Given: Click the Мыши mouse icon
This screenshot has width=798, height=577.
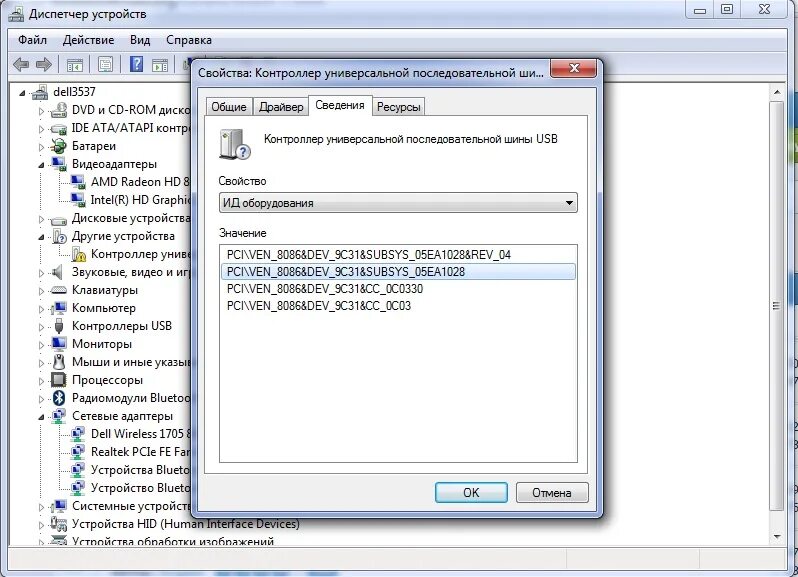Looking at the screenshot, I should coord(59,362).
